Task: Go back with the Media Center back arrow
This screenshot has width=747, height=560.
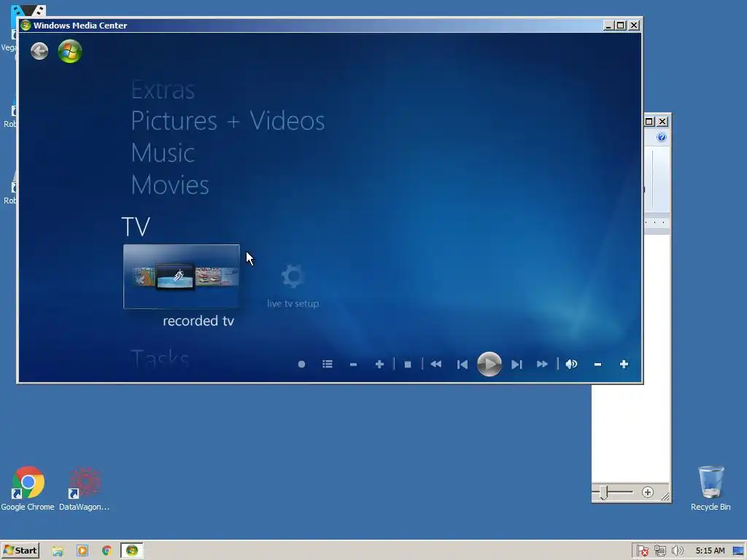Action: coord(39,51)
